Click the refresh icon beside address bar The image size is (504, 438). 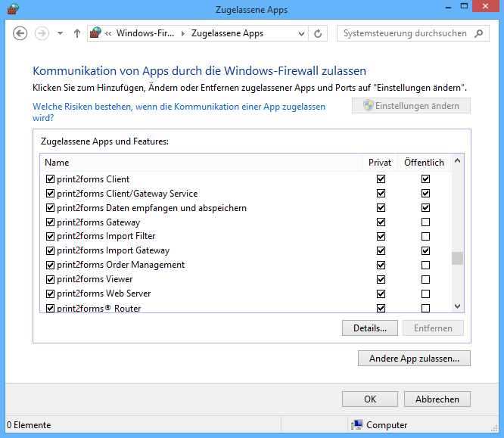pos(318,33)
